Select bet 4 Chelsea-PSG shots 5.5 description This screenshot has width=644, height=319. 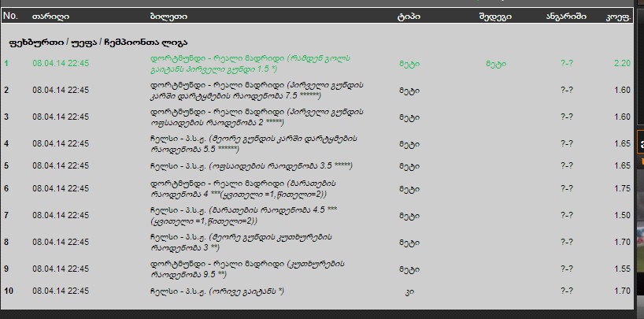click(254, 144)
